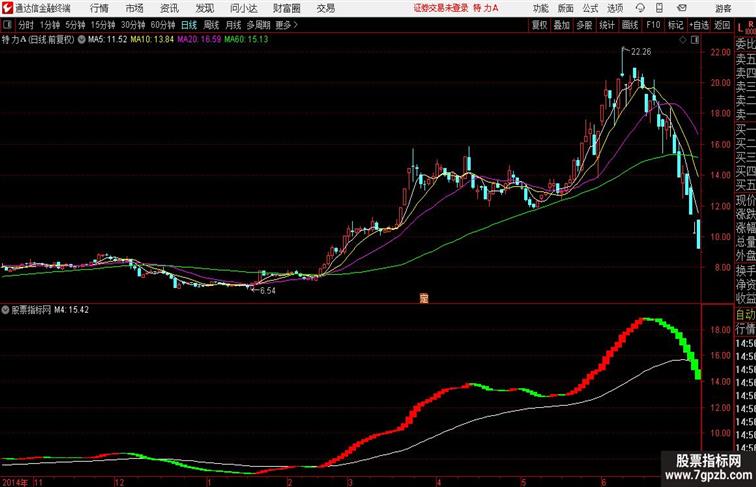Switch to the 60分钟 chart period
Screen dimensions: 756x487
tap(163, 25)
